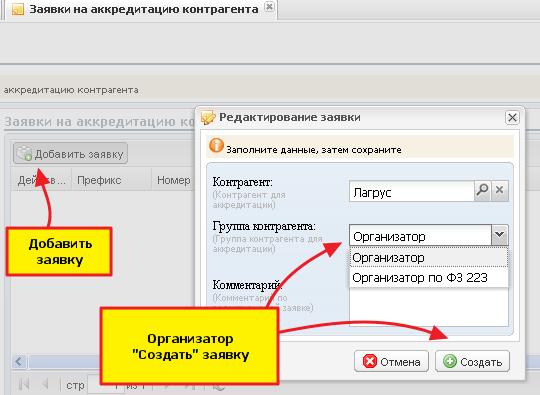Go to first page in pager
The image size is (540, 395).
[24, 384]
